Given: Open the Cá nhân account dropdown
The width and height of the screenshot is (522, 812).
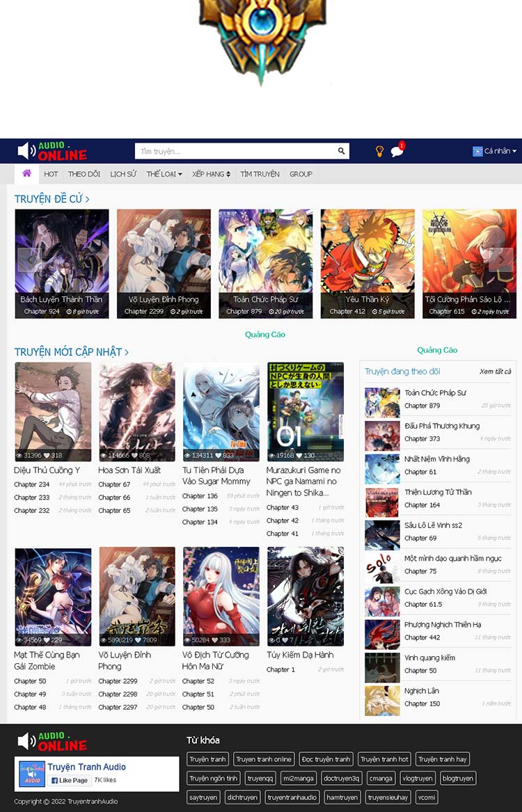Looking at the screenshot, I should coord(495,151).
